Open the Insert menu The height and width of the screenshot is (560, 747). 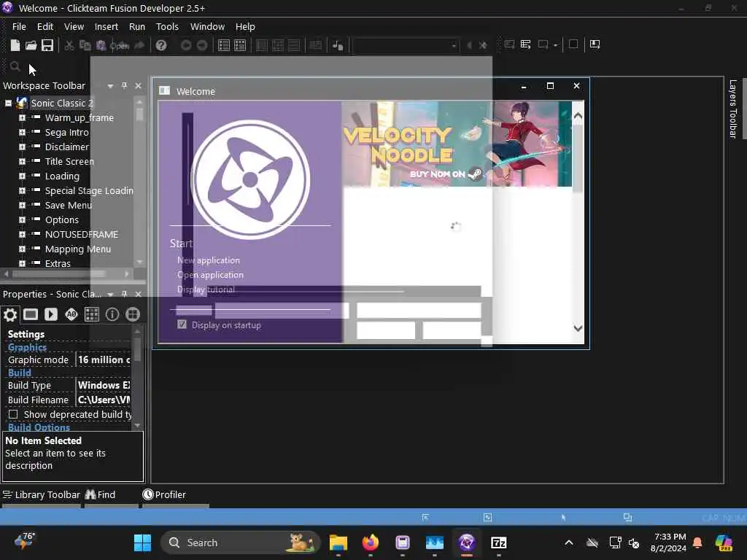(107, 27)
